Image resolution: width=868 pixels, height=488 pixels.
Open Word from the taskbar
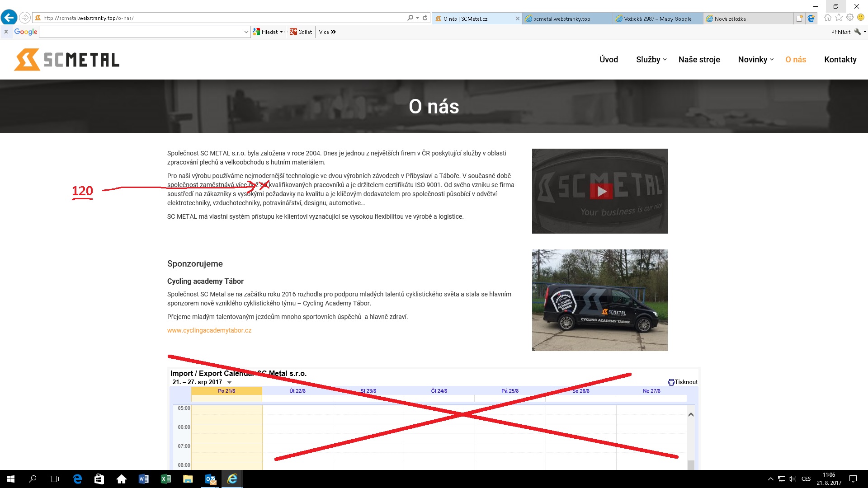(x=144, y=479)
